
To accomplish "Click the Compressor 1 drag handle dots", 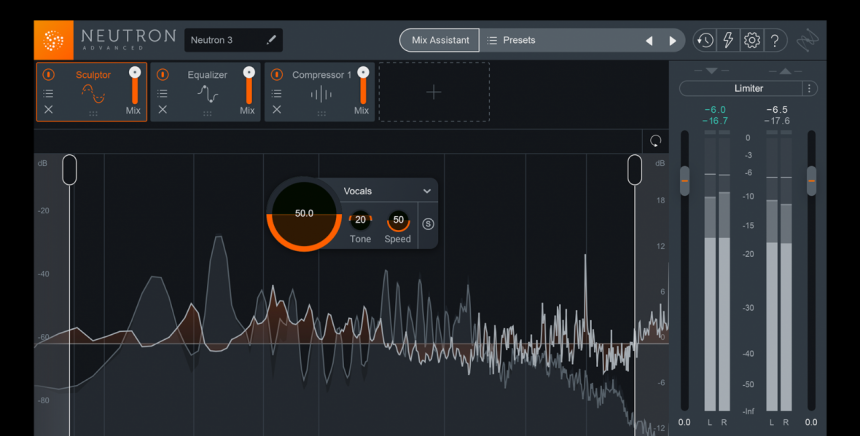I will coord(321,114).
